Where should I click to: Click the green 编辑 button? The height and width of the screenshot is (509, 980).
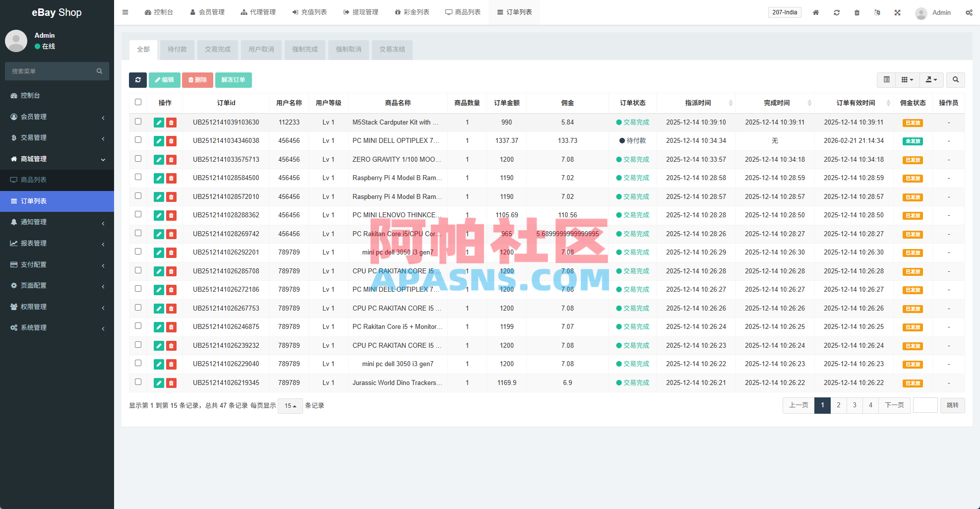tap(164, 80)
